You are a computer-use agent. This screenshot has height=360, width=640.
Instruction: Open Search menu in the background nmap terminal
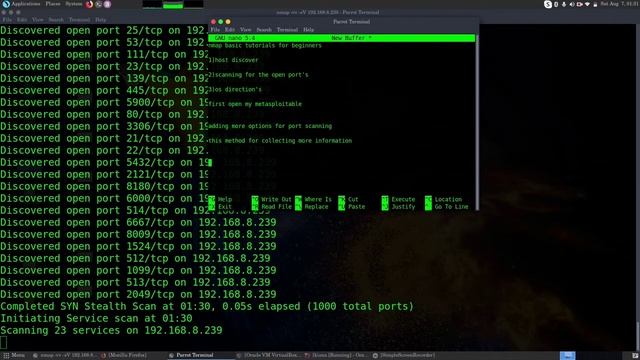pos(56,20)
